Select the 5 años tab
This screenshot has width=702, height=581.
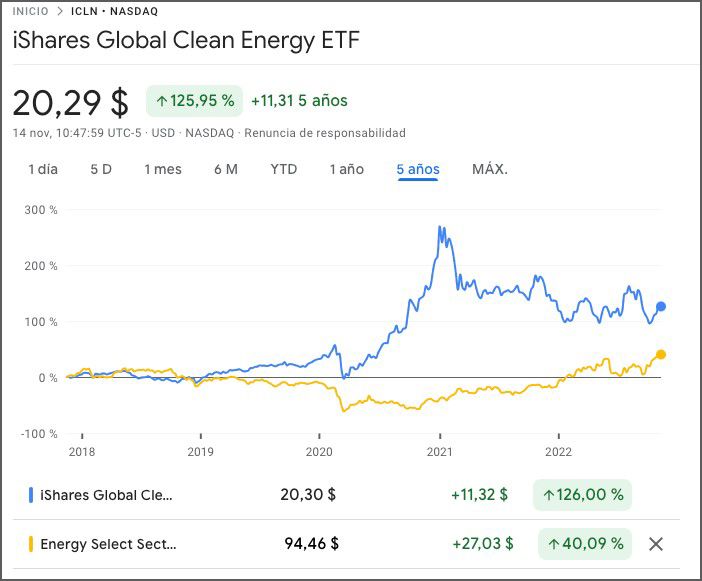pos(418,169)
